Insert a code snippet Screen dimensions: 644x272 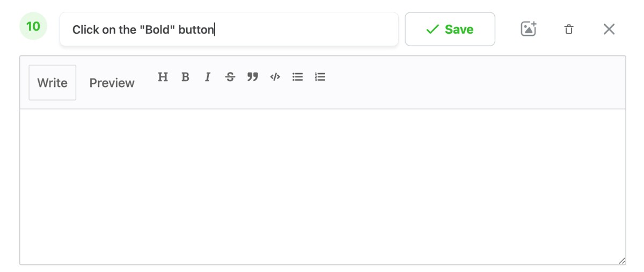(275, 77)
